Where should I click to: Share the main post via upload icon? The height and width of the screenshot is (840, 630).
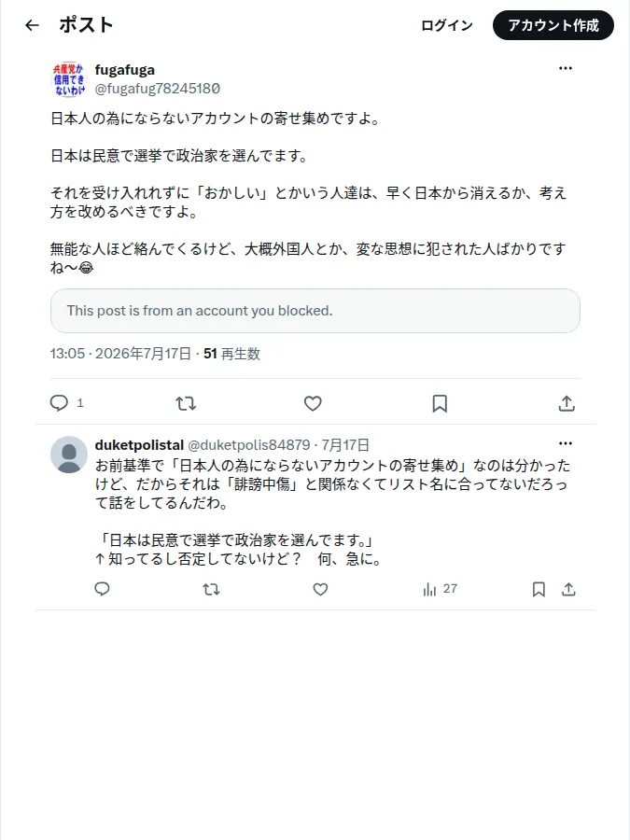pos(567,403)
